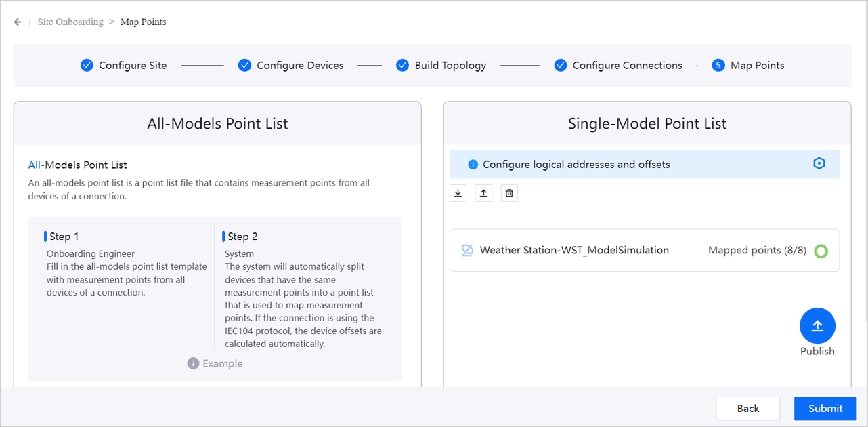Viewport: 868px width, 427px height.
Task: Click the info icon in blue banner
Action: tap(473, 165)
